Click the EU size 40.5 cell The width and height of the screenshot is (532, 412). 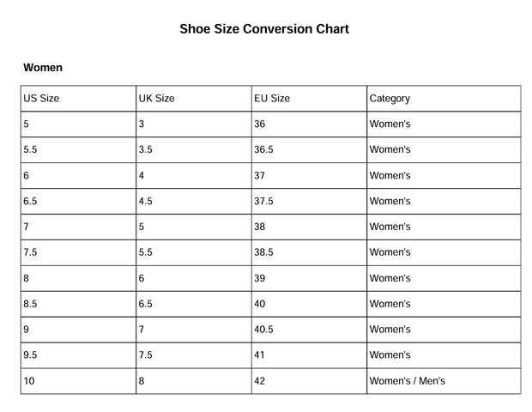click(x=263, y=330)
